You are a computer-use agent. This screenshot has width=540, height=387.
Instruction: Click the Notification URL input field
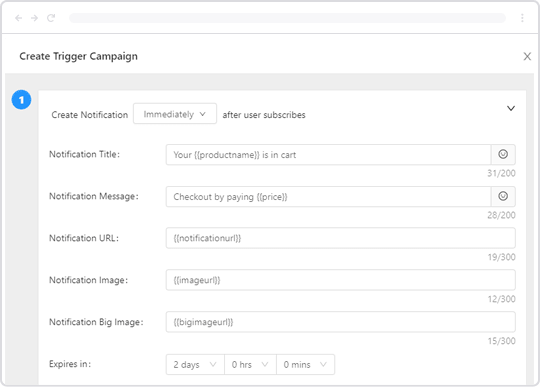tap(341, 238)
